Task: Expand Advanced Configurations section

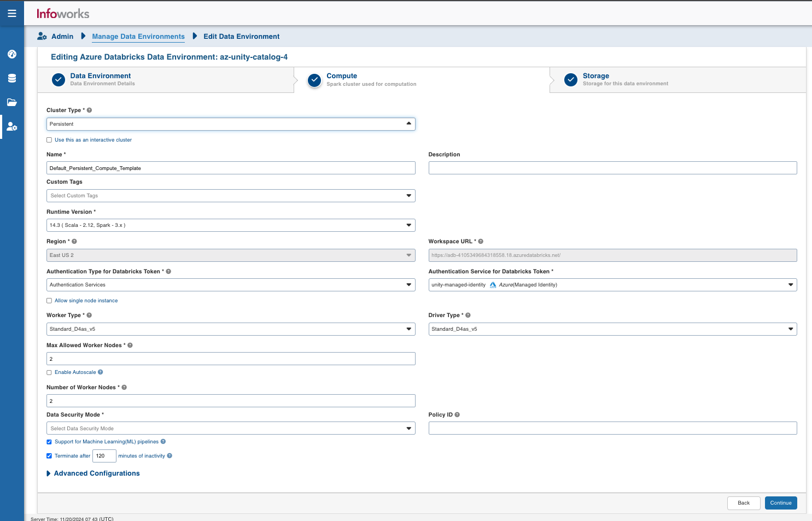Action: click(x=93, y=473)
